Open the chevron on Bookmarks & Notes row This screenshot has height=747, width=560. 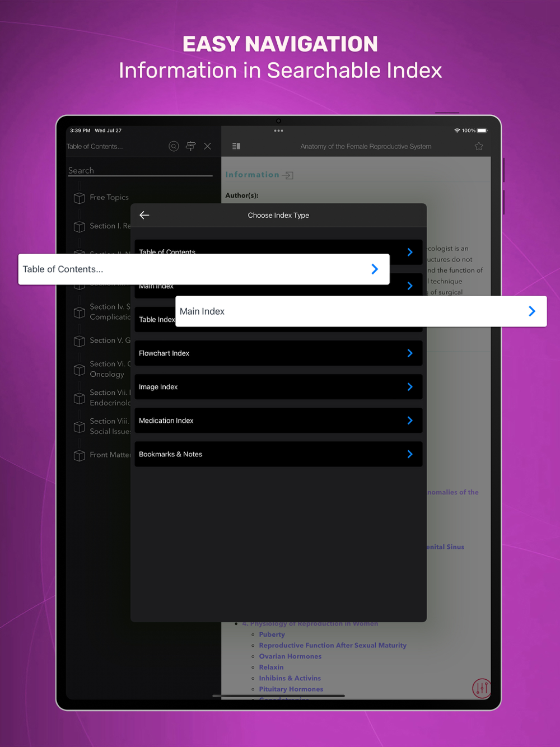coord(410,454)
